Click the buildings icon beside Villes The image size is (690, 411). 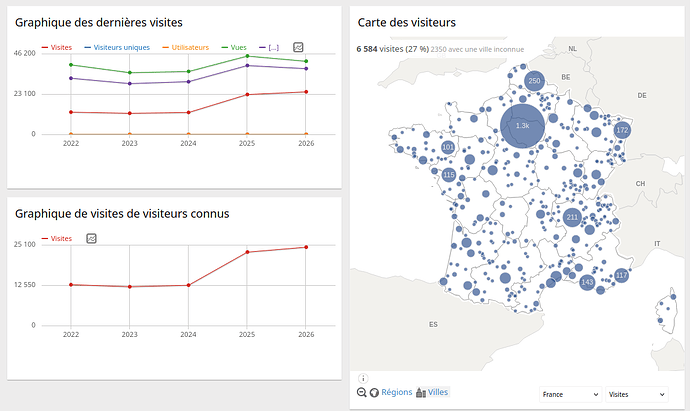(421, 393)
